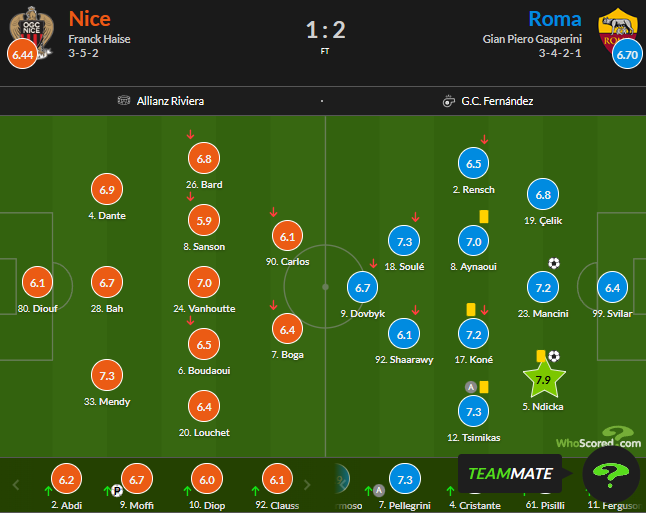Select Dovbyk's 6.7 rating circle
The image size is (646, 513).
tap(362, 289)
